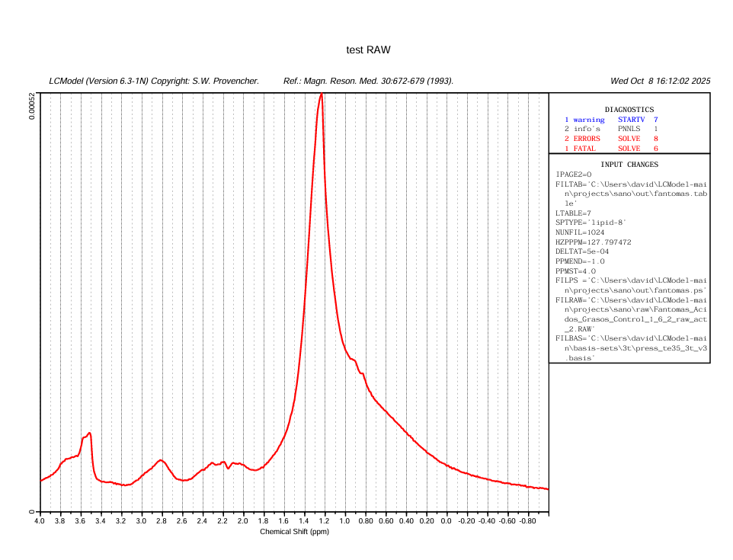Click the DIAGNOSTICS panel heading

(629, 110)
